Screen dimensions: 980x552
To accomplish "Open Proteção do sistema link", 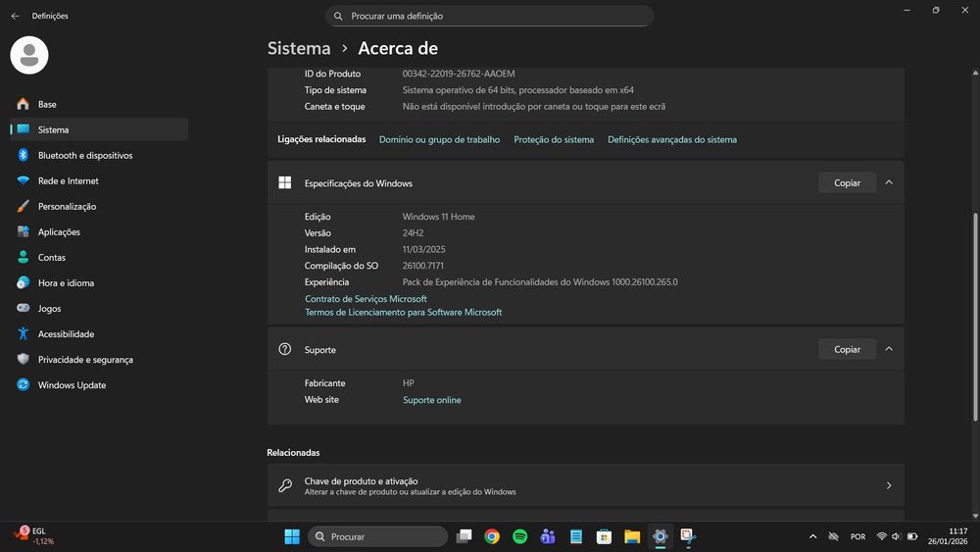I will click(x=554, y=139).
